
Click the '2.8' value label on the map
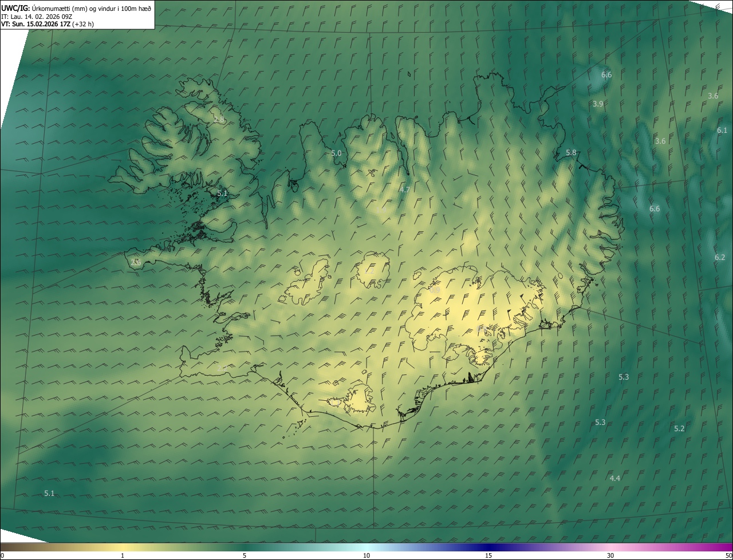click(219, 120)
